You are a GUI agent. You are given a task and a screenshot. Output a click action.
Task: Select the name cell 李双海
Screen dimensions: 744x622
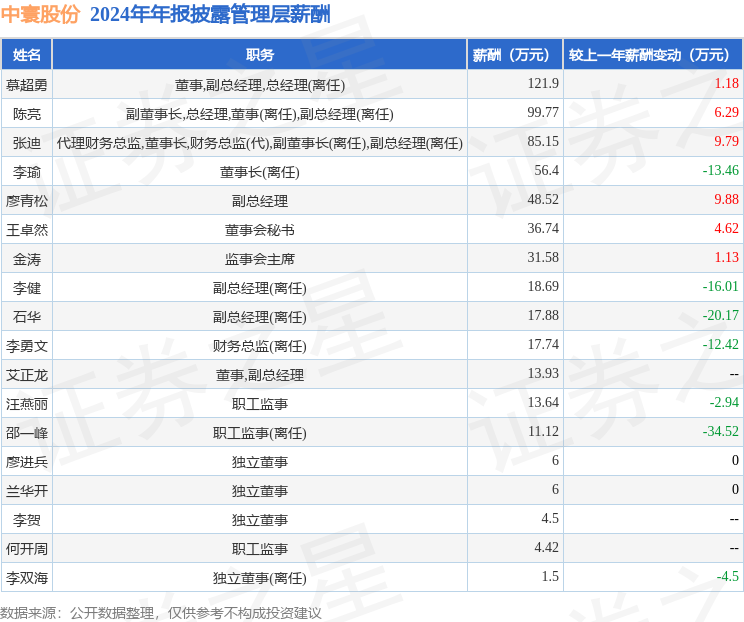(x=27, y=578)
